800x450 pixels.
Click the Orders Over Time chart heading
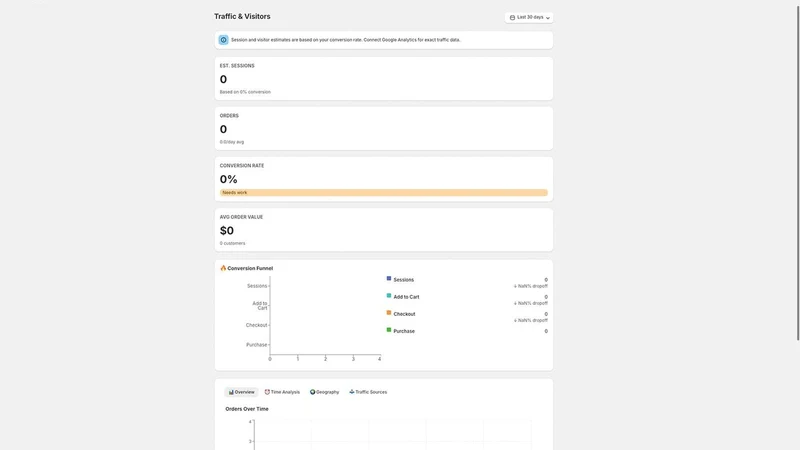point(247,409)
